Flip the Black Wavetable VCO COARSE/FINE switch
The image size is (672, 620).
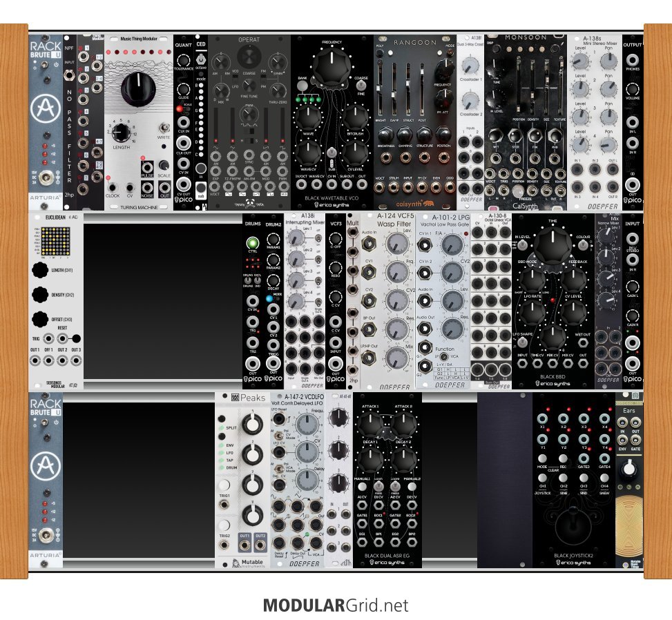coord(361,86)
